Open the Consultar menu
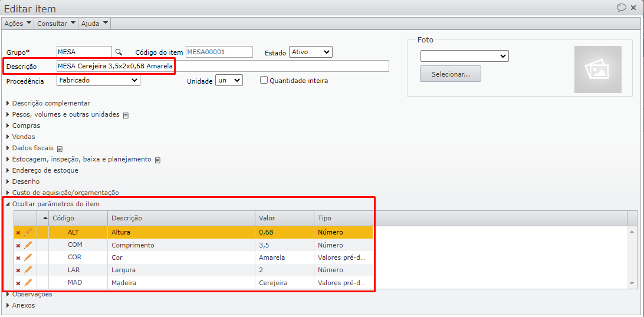This screenshot has height=317, width=644. pyautogui.click(x=56, y=24)
